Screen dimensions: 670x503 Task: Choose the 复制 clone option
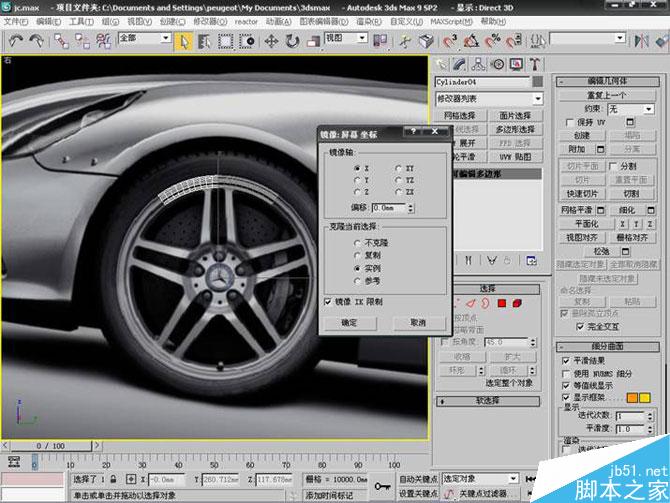(x=356, y=255)
